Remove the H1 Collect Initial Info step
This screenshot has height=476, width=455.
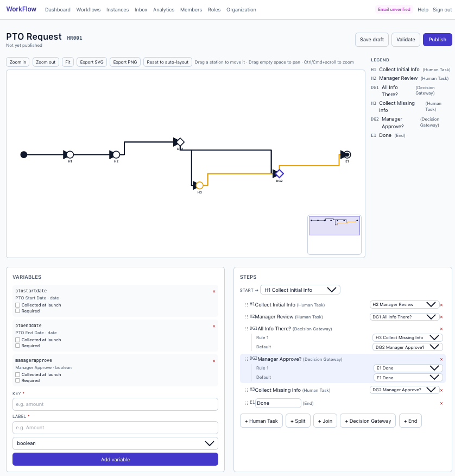coord(441,305)
